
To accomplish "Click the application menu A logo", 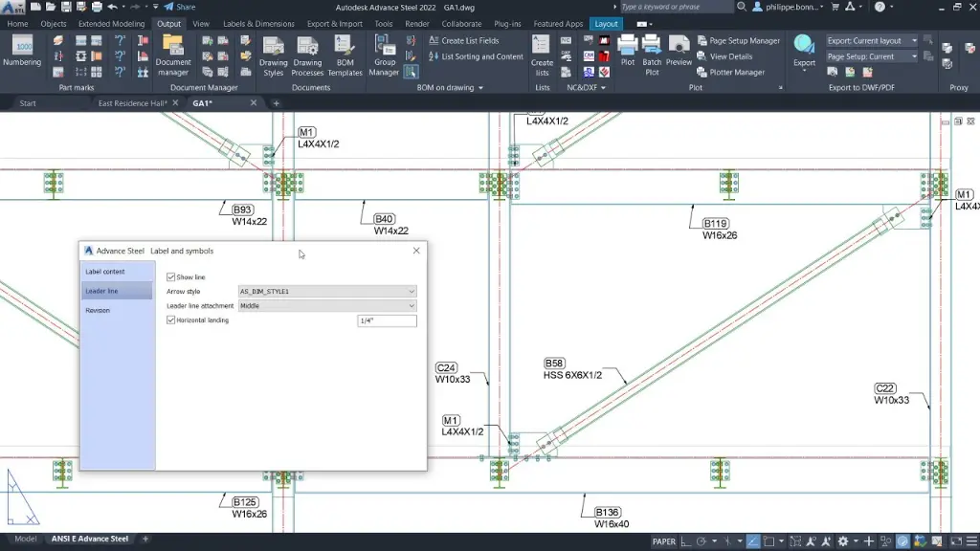I will click(x=12, y=8).
